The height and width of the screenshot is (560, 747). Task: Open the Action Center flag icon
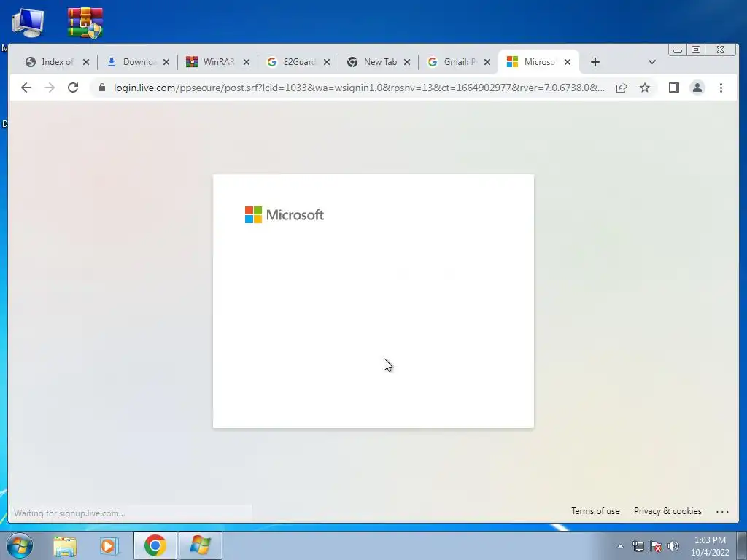tap(656, 546)
